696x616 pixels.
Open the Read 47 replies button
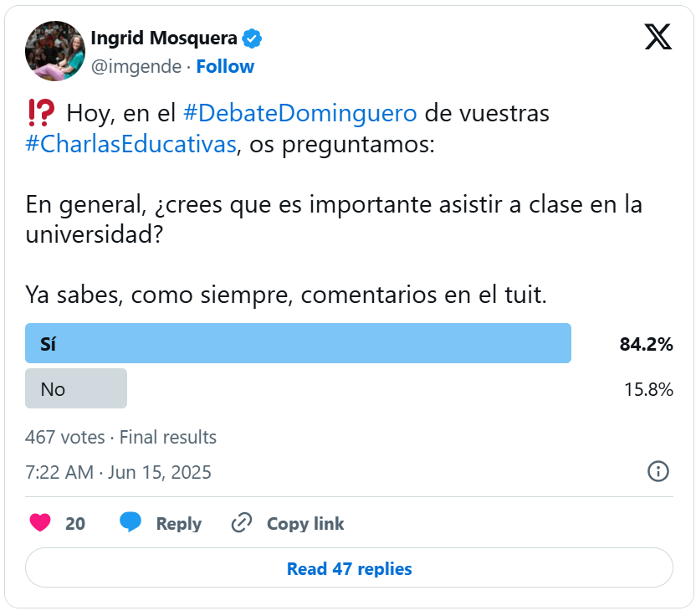(x=349, y=568)
